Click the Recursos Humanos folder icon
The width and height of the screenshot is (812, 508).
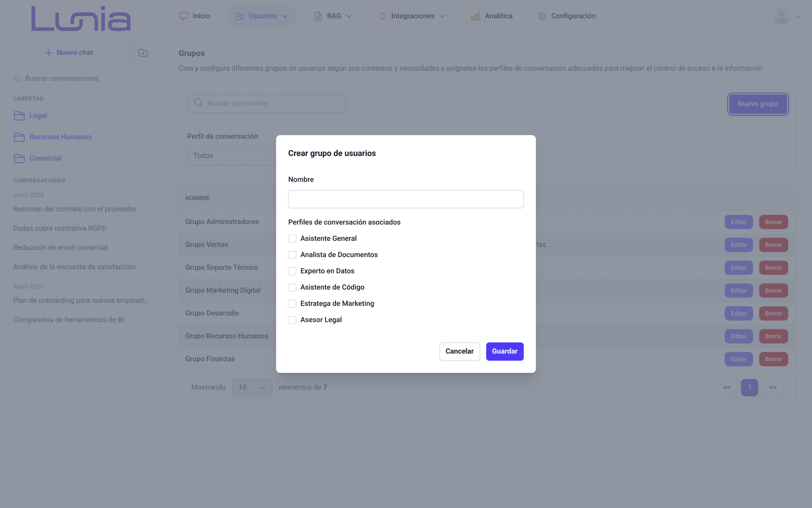[x=19, y=137]
